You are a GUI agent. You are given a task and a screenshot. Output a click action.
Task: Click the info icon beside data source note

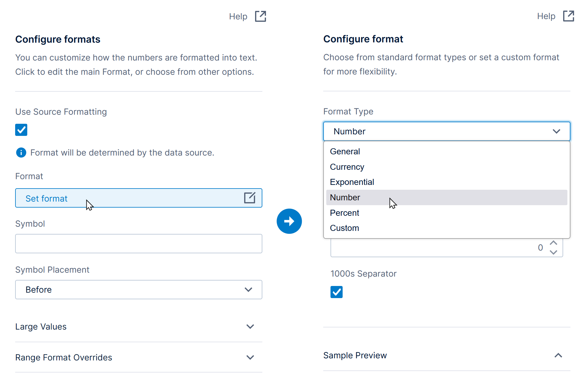[21, 153]
